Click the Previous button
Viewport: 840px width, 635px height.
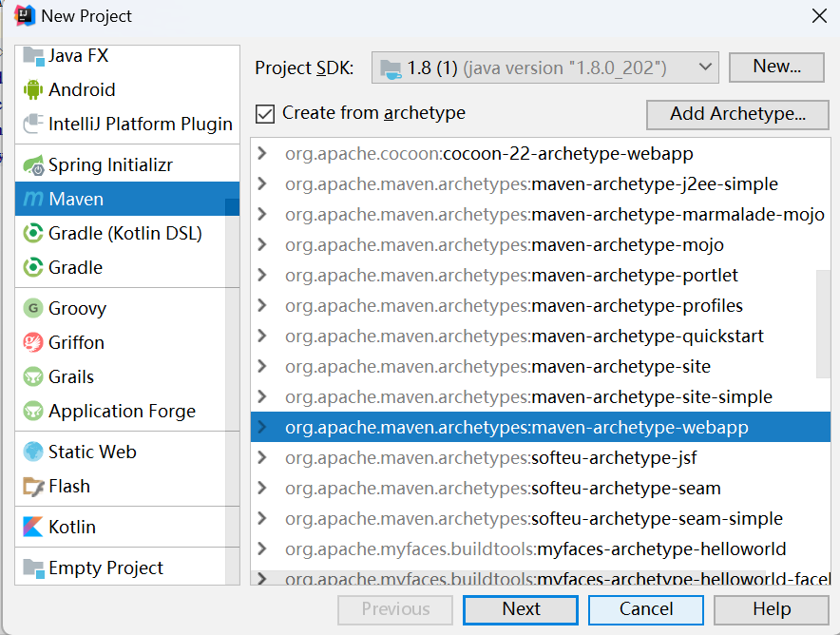click(395, 610)
